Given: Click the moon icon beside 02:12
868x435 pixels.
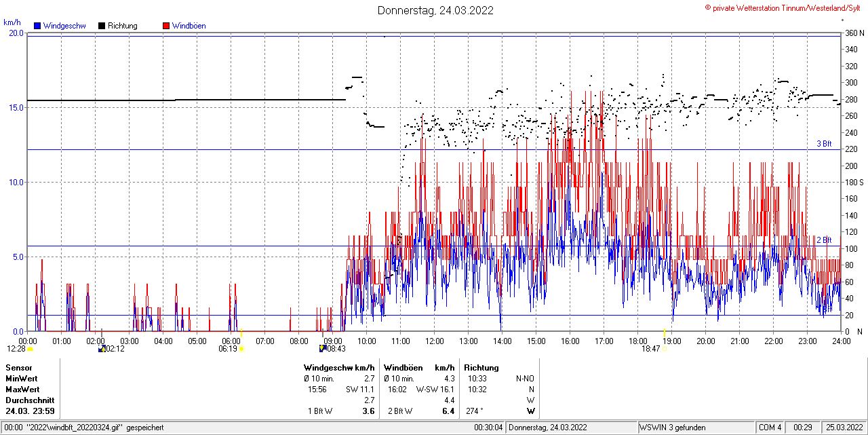Looking at the screenshot, I should (102, 349).
